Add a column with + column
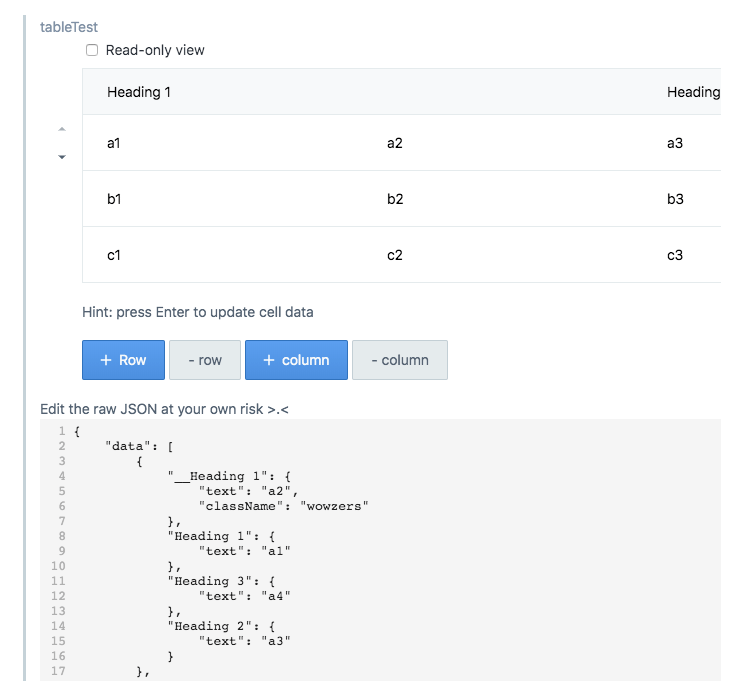The width and height of the screenshot is (745, 681). pos(296,360)
